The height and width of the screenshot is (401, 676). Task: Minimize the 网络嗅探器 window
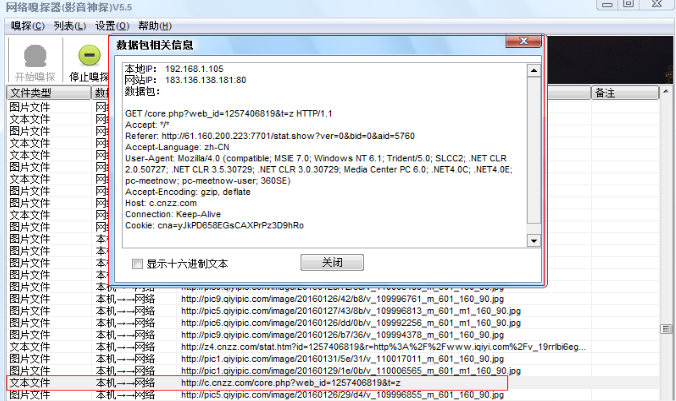(x=608, y=4)
